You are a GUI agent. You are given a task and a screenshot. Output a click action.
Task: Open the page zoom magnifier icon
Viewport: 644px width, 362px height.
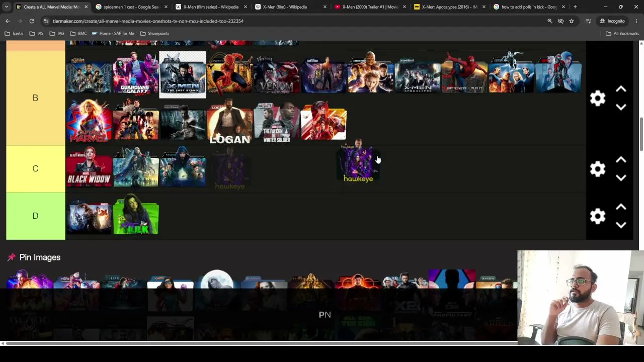pos(549,21)
